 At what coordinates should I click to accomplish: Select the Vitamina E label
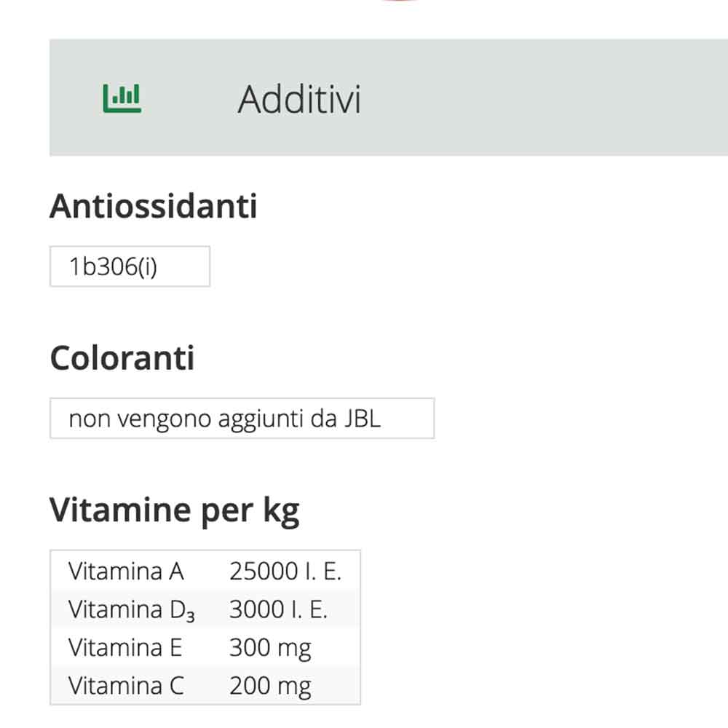tap(125, 647)
